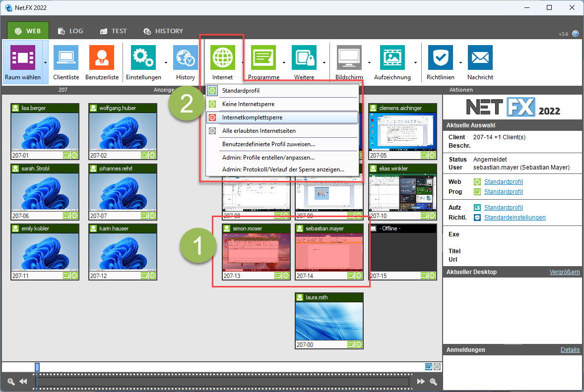Choose Standardprofil from Internet menu
This screenshot has width=584, height=392.
tap(282, 90)
